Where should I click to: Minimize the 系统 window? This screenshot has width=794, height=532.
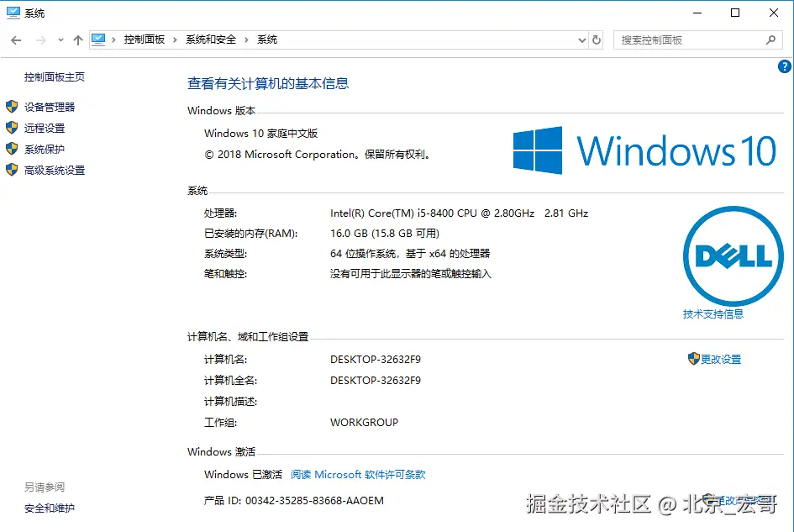click(x=697, y=13)
